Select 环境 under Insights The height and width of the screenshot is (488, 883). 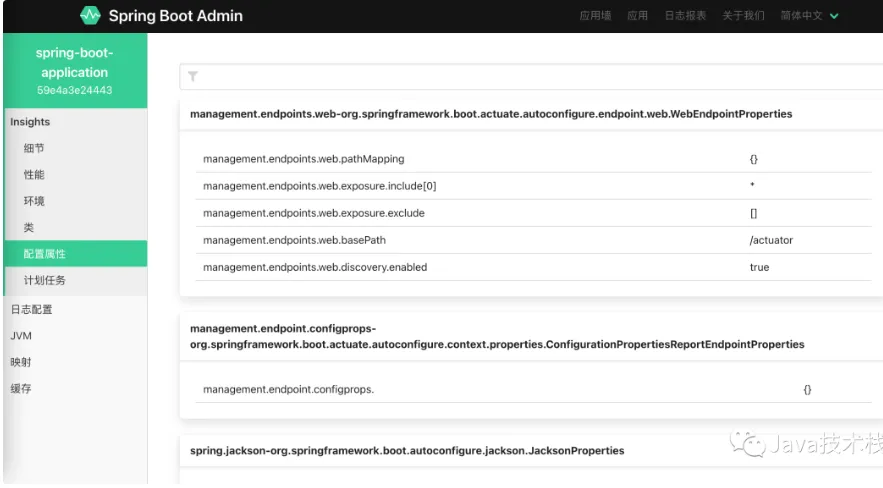pos(34,201)
